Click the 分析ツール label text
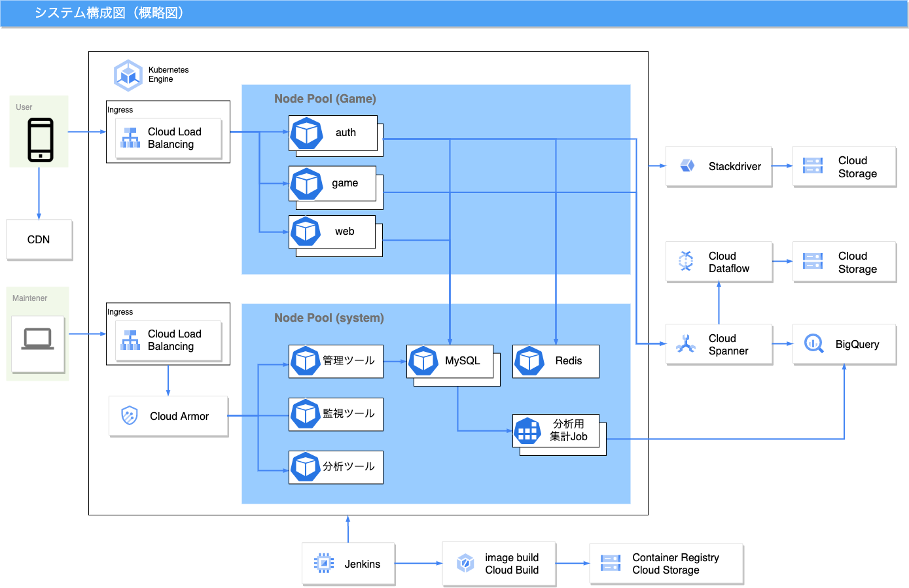 pyautogui.click(x=349, y=466)
